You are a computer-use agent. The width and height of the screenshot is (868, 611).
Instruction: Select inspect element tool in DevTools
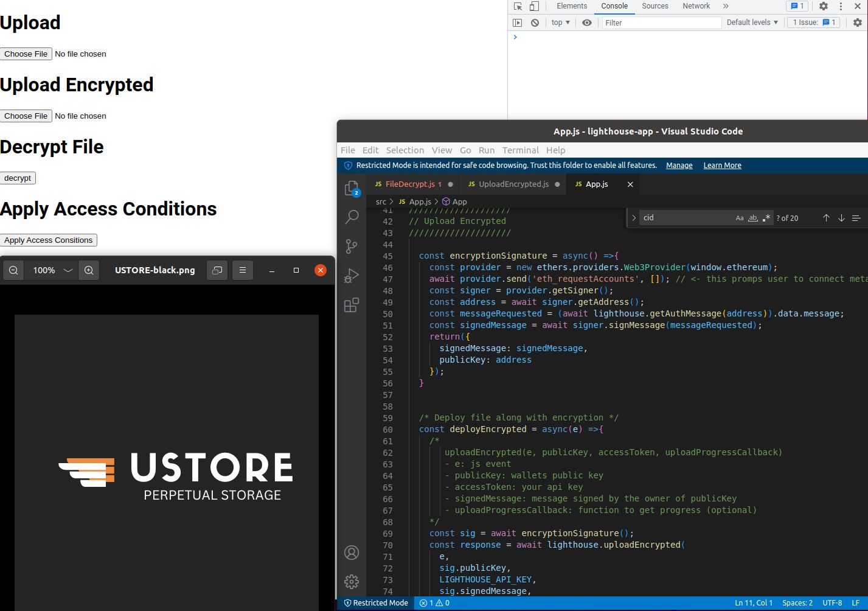click(x=518, y=6)
